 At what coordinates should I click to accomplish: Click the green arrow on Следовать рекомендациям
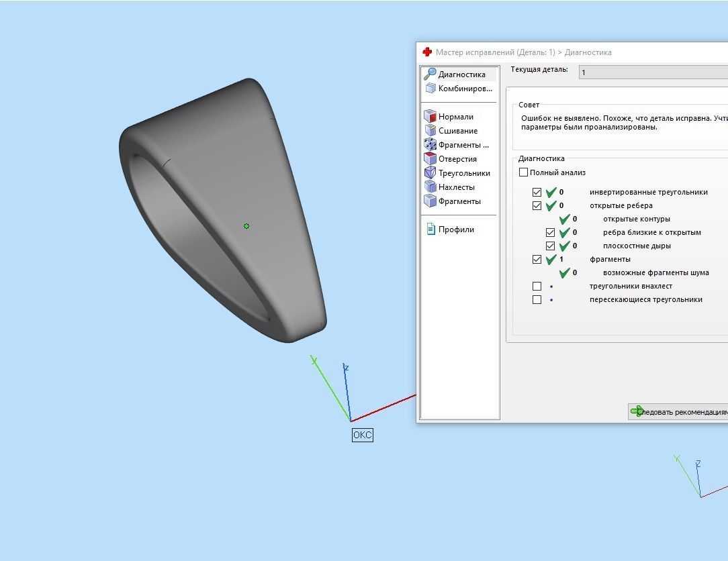click(637, 411)
